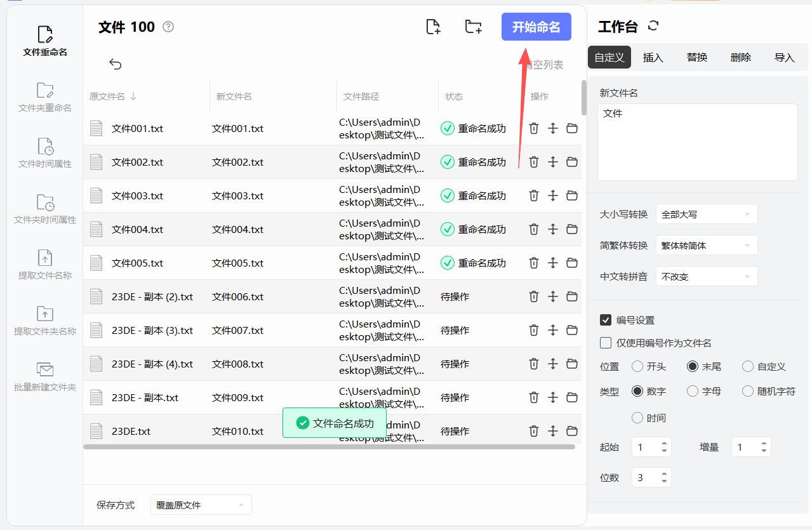Click help question mark next to 文件 100

tap(168, 27)
